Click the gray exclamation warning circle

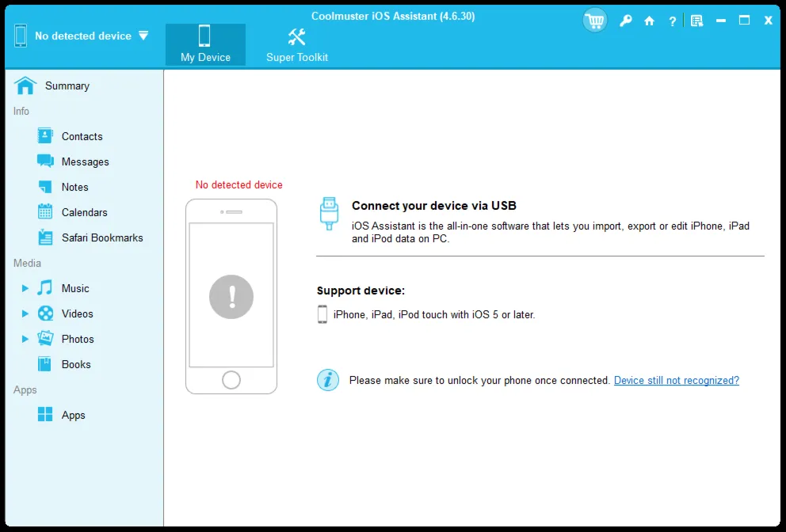coord(231,297)
